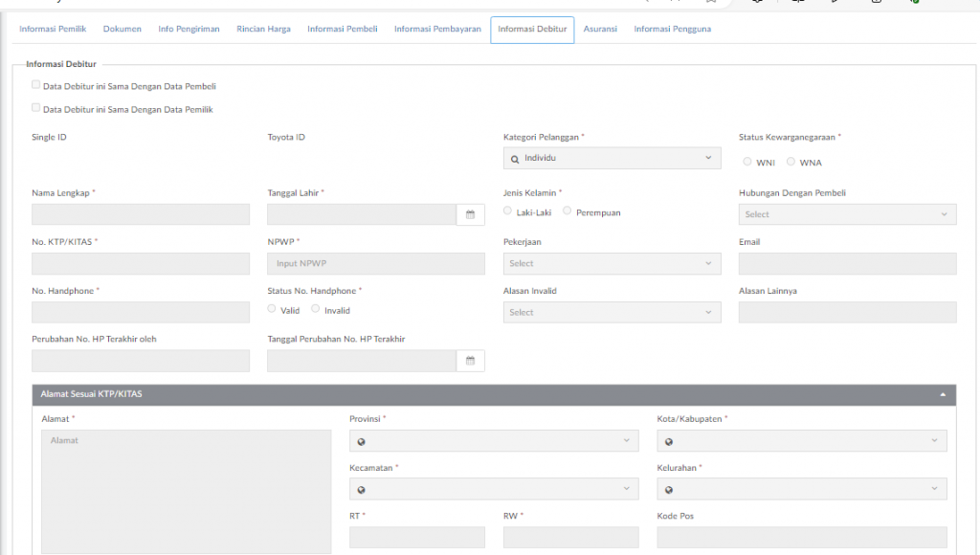Click globe icon in Kecamatan dropdown
This screenshot has height=555, width=980.
(361, 490)
